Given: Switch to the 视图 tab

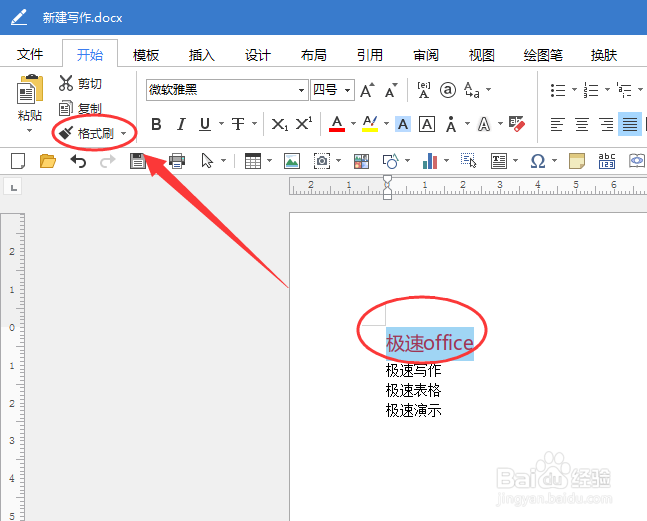Looking at the screenshot, I should 482,54.
